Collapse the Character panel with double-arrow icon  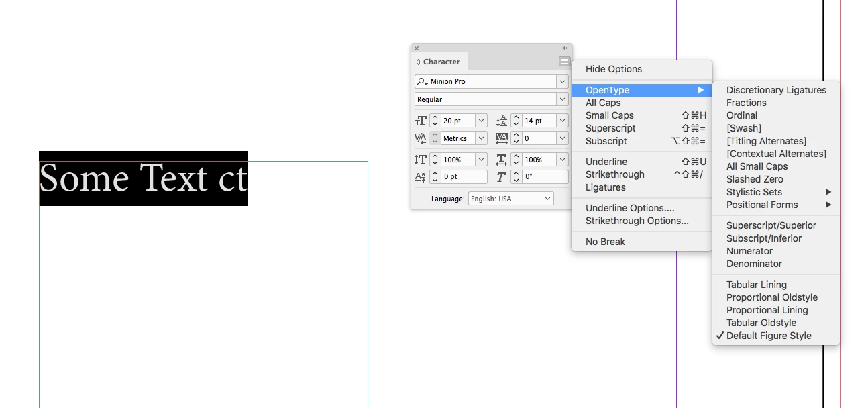[565, 48]
